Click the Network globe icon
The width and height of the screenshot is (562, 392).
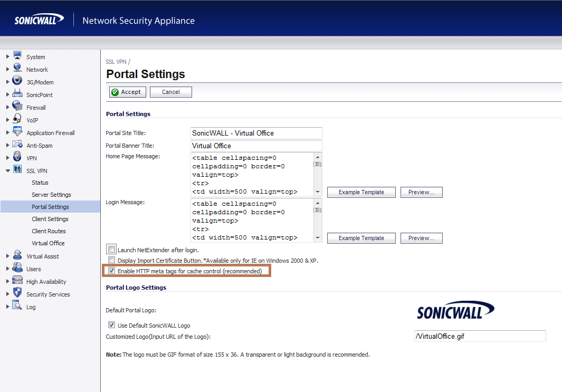tap(17, 68)
